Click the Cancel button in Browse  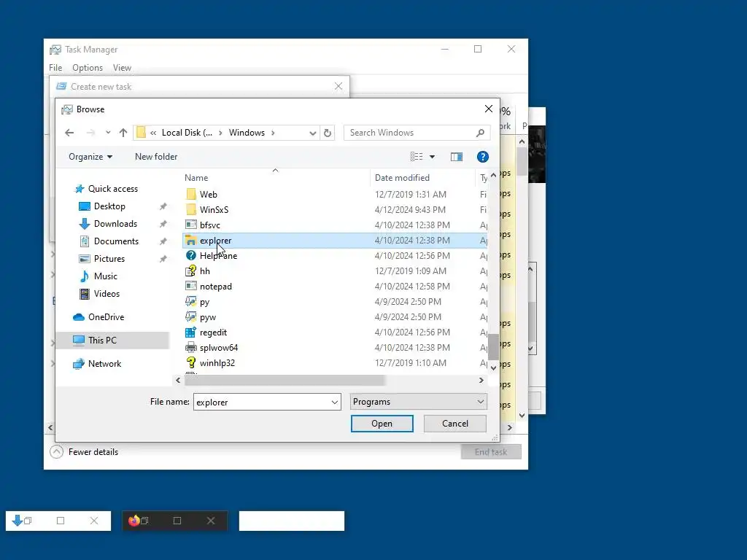tap(455, 424)
